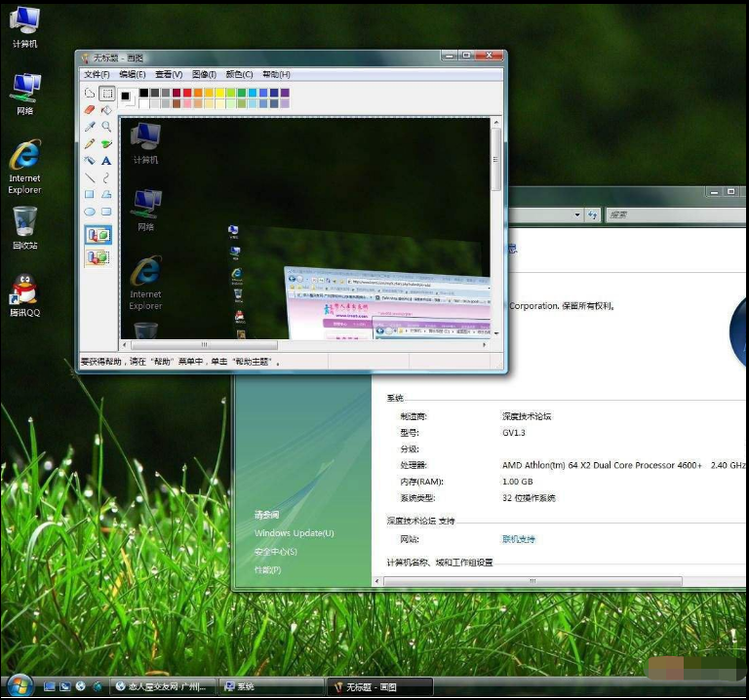Open the 查看(V) menu in Paint
The width and height of the screenshot is (749, 700).
(x=169, y=74)
